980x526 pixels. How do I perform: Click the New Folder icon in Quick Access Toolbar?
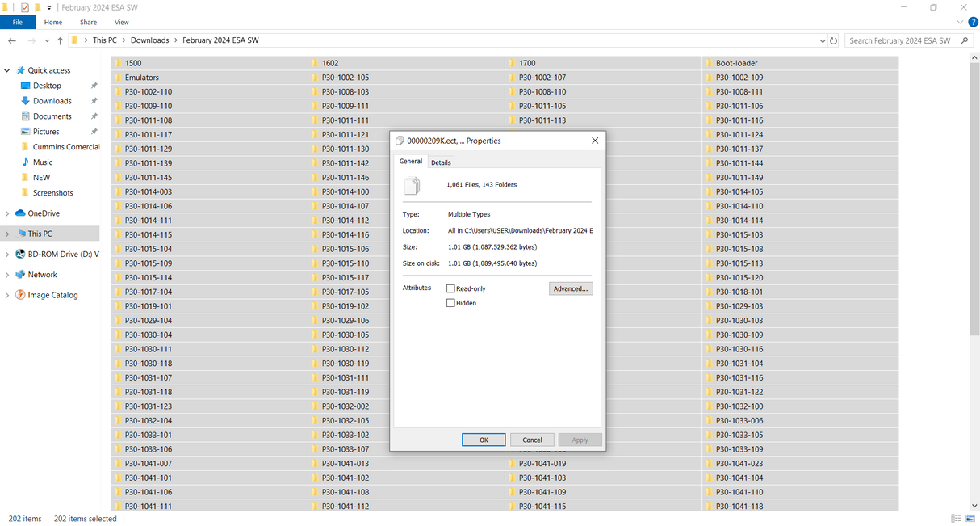point(38,7)
